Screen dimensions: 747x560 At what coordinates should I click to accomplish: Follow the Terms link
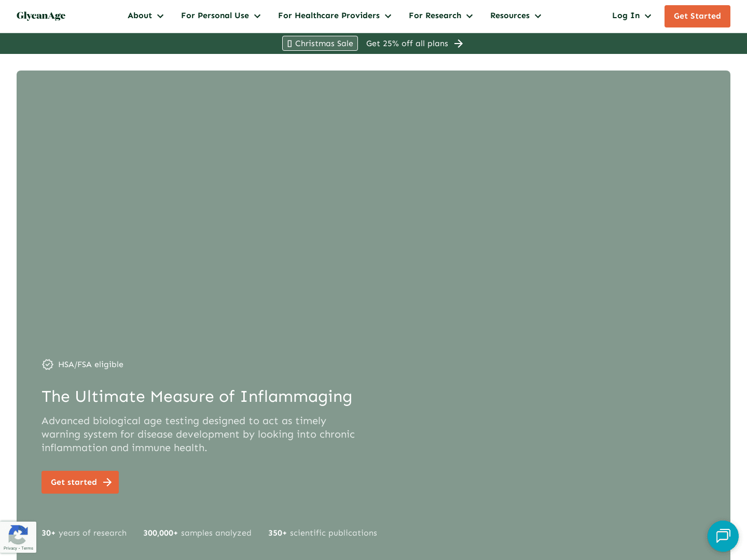click(x=27, y=548)
